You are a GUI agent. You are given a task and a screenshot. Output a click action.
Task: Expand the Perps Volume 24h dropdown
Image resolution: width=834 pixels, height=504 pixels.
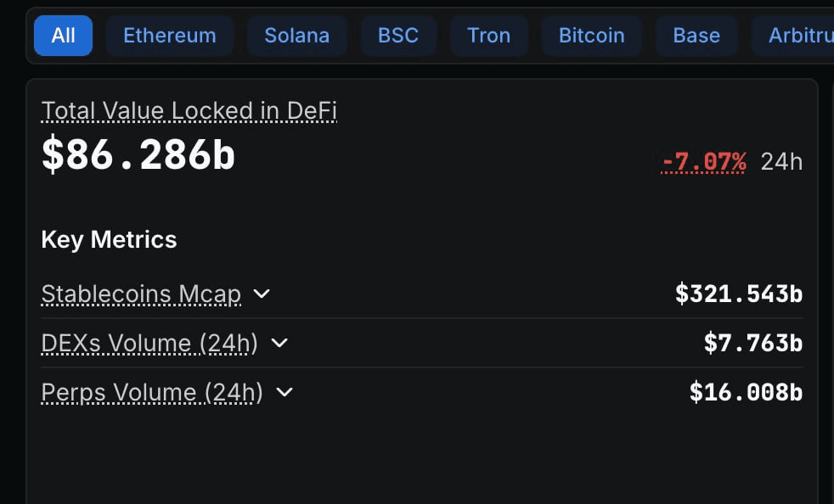285,393
